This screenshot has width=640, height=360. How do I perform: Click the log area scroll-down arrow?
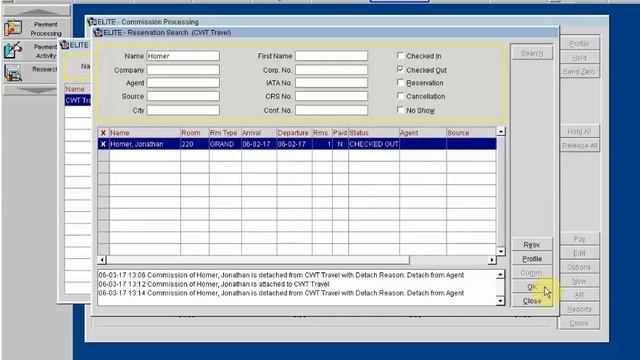click(500, 301)
